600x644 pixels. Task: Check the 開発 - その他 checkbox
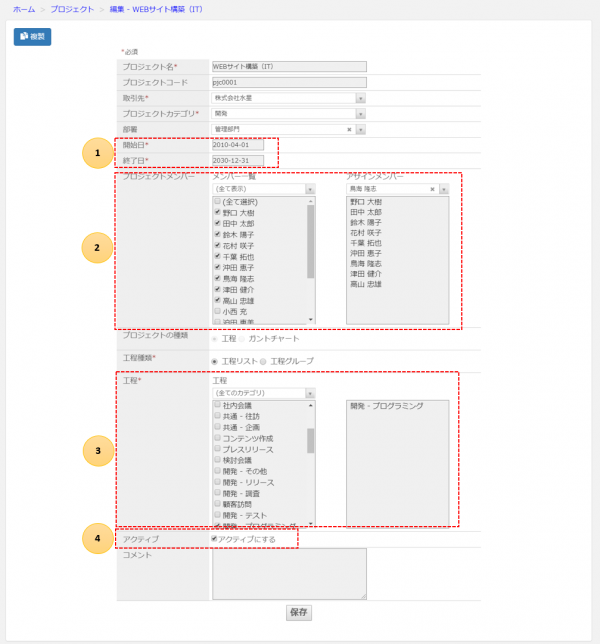218,471
